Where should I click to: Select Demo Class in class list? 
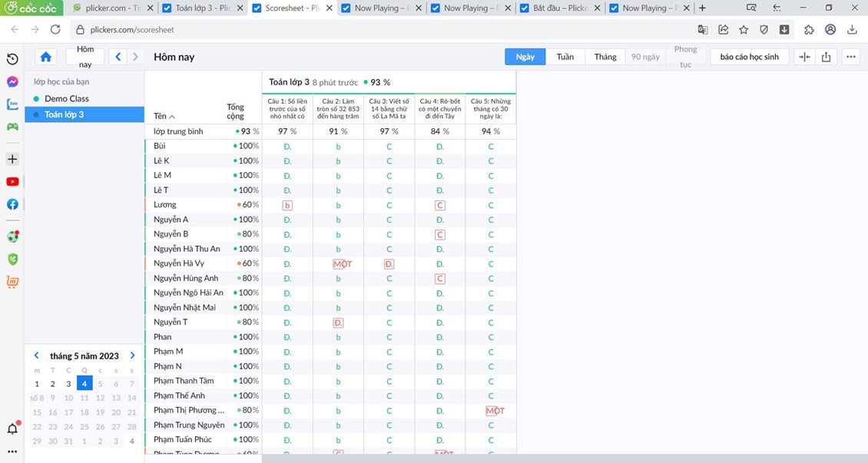[x=67, y=99]
